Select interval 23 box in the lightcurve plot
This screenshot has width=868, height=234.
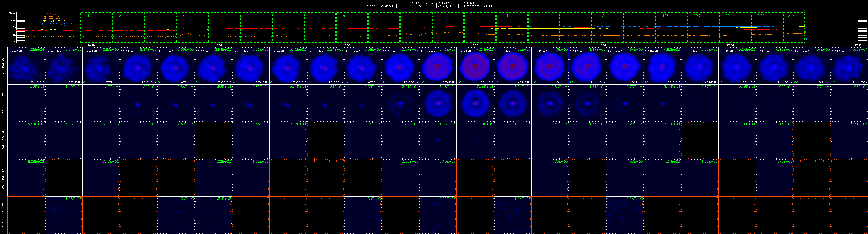794,28
